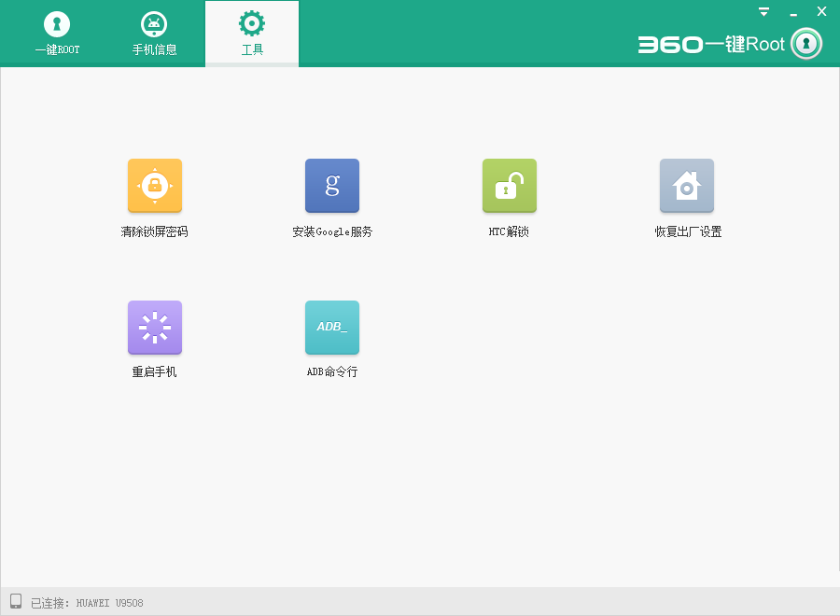Select the 工具 tab
Screen dimensions: 840x616
point(252,34)
